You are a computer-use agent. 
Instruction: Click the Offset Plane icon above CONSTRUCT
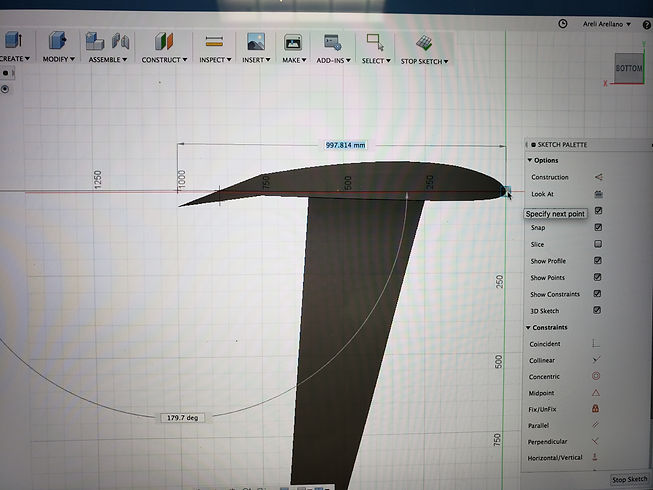click(164, 42)
